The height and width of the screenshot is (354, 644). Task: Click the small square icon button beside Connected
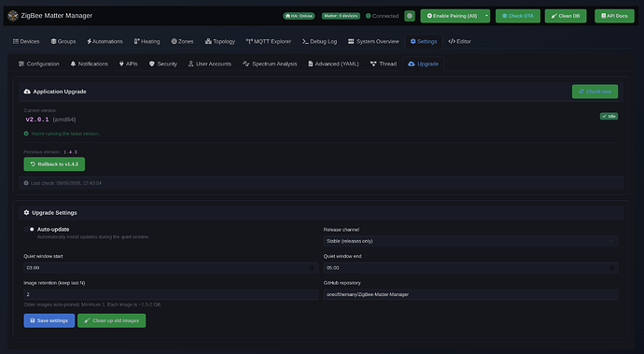coord(410,16)
